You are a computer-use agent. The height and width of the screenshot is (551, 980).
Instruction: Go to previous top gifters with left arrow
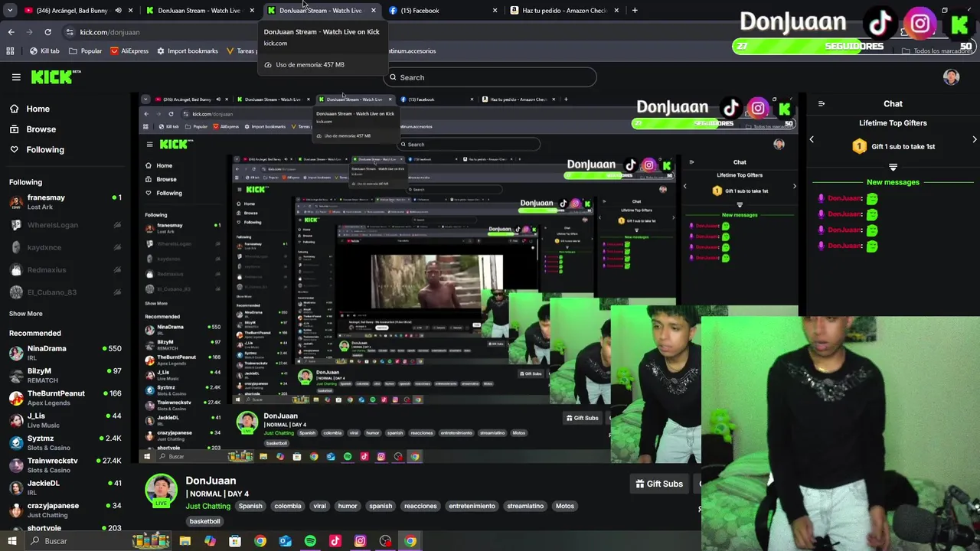click(812, 139)
